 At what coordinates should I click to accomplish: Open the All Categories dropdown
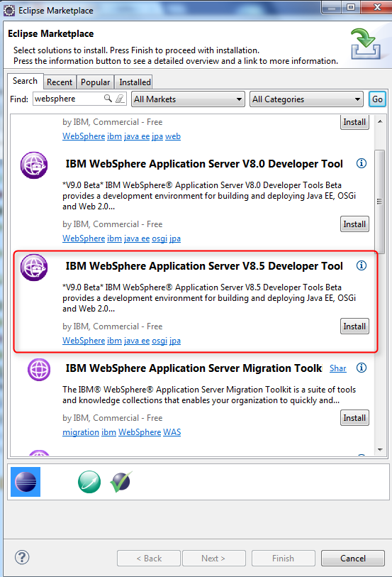(x=306, y=99)
